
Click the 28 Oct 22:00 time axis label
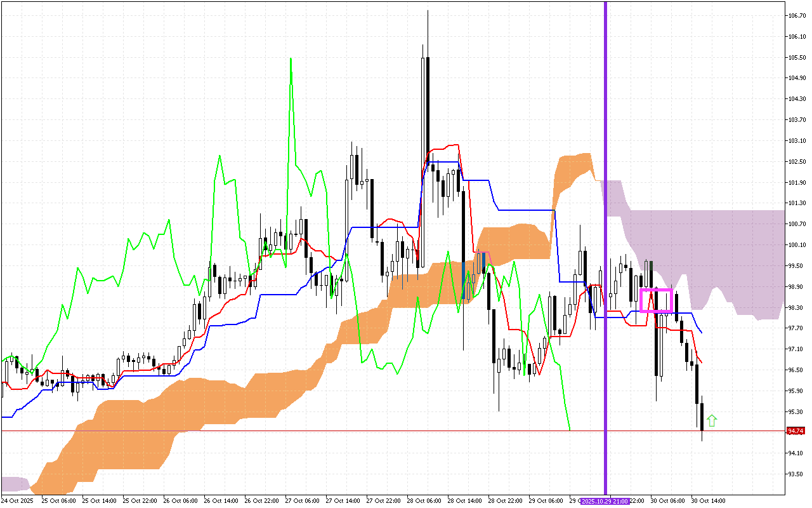tap(504, 501)
